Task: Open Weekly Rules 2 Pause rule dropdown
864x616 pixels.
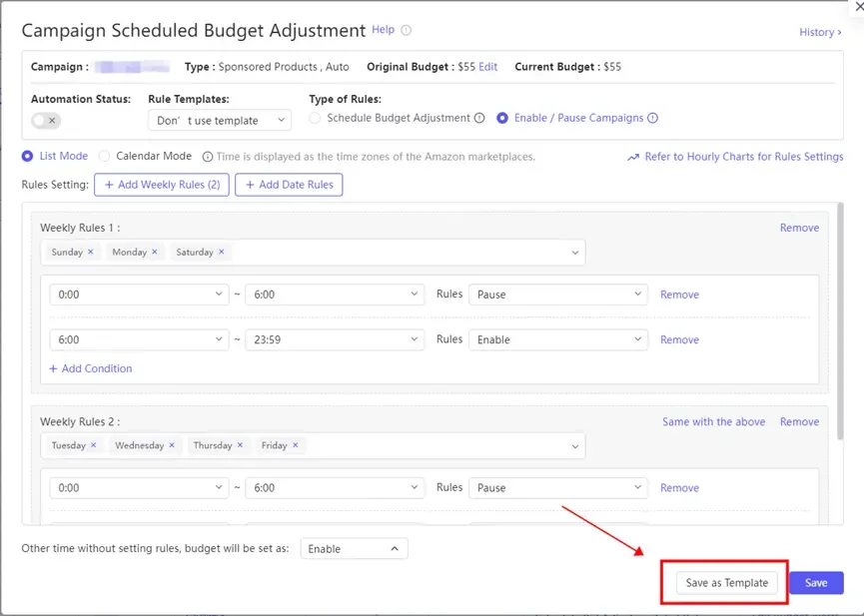Action: [x=558, y=487]
